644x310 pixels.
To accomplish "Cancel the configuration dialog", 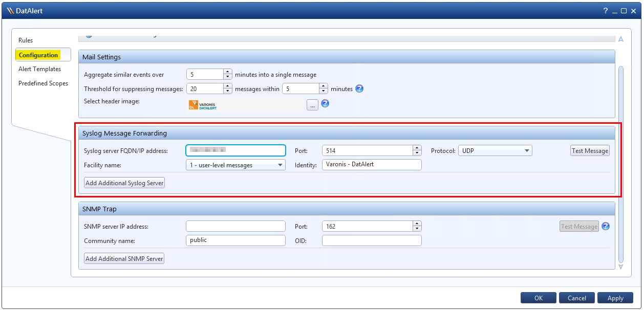I will (x=577, y=298).
